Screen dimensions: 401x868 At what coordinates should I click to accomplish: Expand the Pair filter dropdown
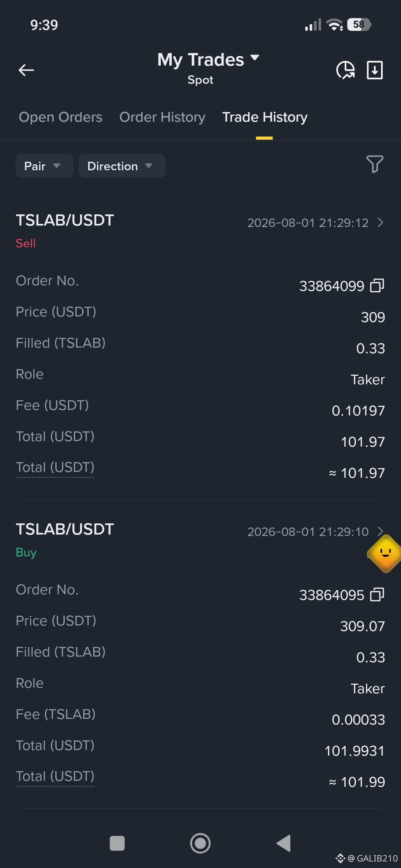pyautogui.click(x=44, y=166)
